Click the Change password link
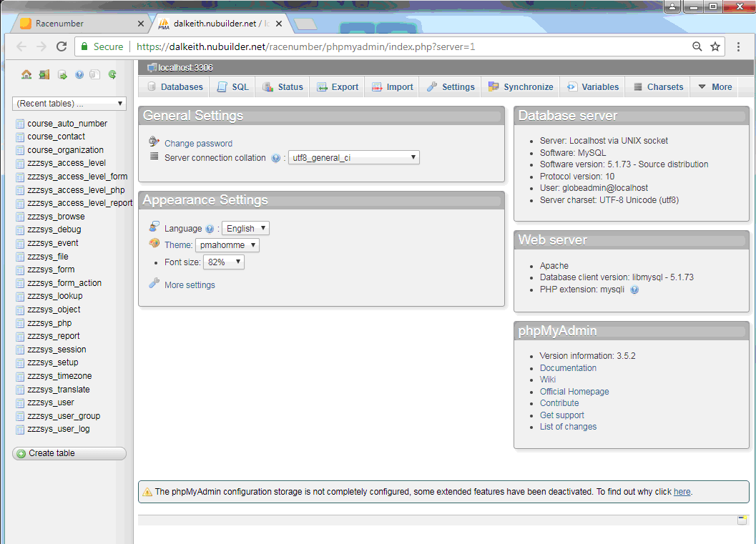This screenshot has height=544, width=756. pos(198,144)
